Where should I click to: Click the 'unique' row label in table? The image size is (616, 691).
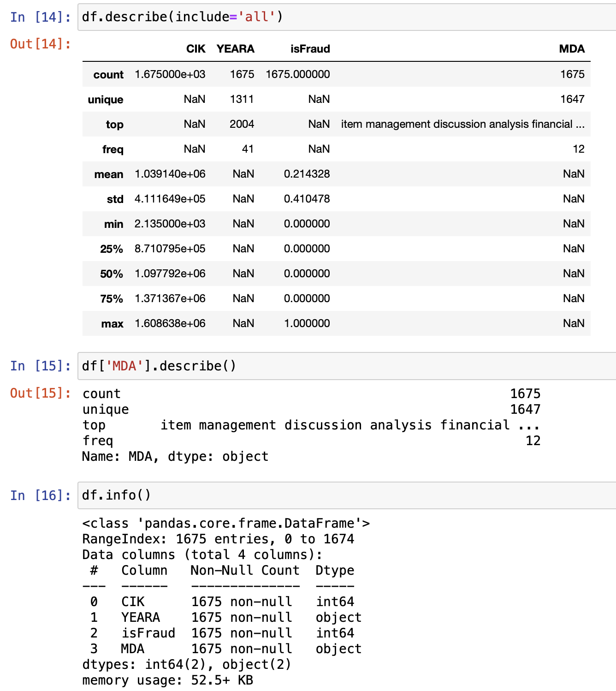tap(106, 100)
